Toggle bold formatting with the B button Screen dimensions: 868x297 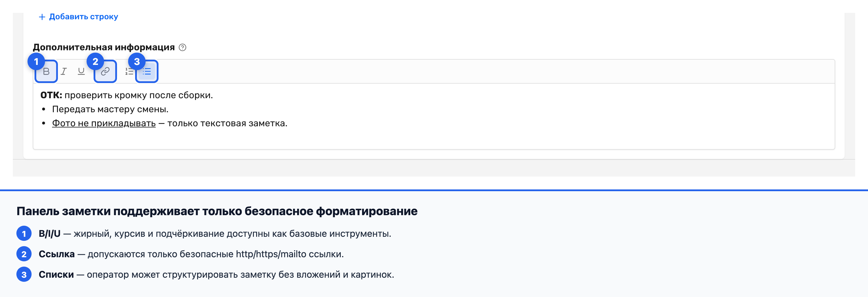click(46, 71)
